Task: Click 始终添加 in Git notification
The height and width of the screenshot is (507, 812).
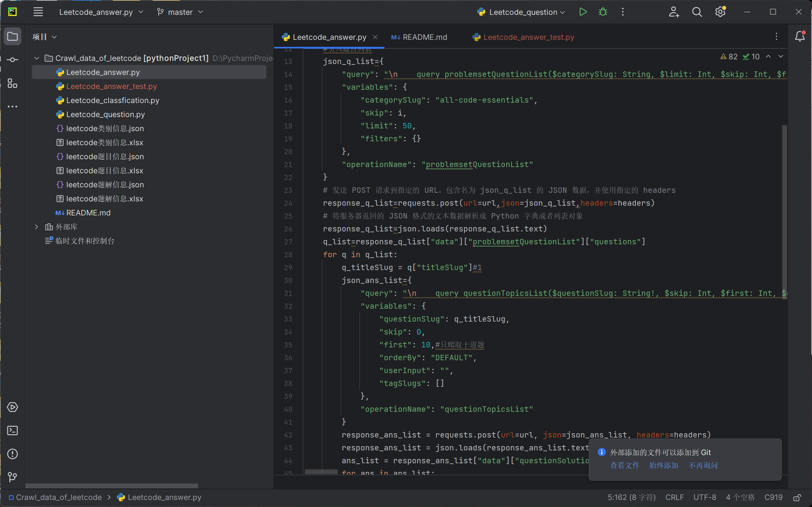Action: point(663,466)
